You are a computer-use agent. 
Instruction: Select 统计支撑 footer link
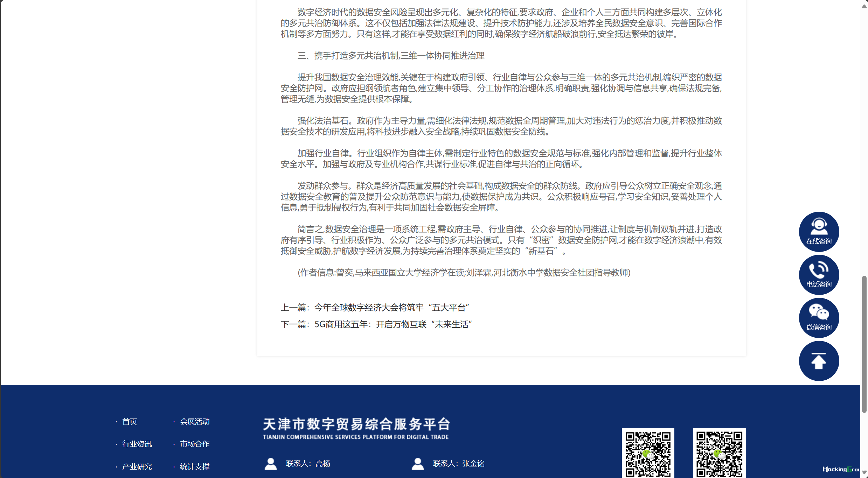click(195, 466)
